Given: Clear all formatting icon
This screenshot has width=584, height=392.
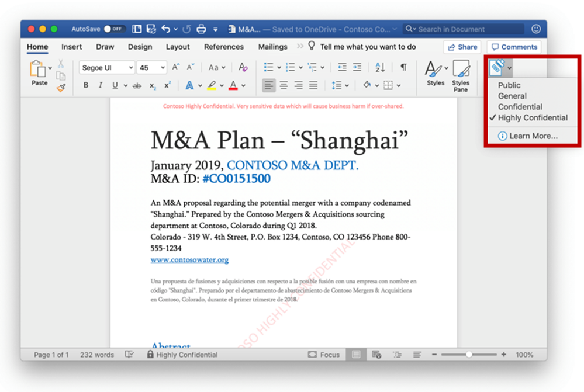Looking at the screenshot, I should [243, 67].
